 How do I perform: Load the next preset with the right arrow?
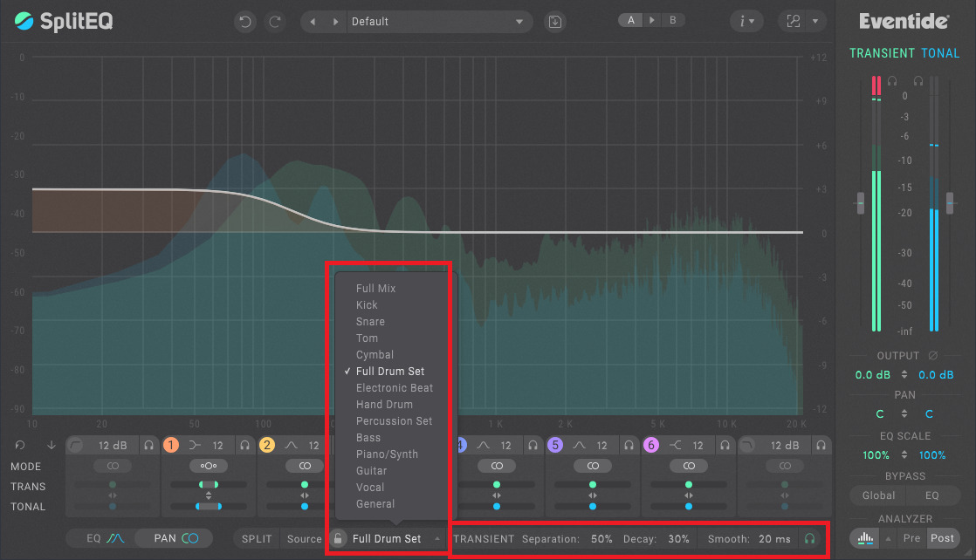pos(335,22)
